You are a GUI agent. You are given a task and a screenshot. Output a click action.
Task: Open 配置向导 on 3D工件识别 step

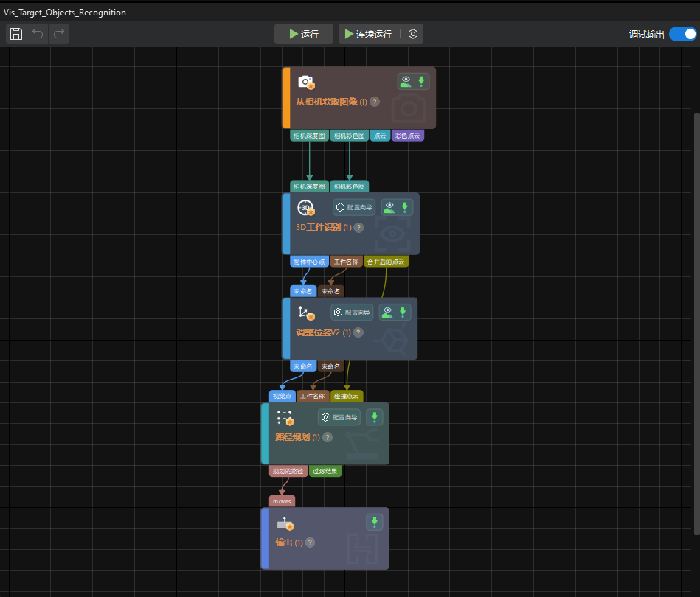click(354, 208)
